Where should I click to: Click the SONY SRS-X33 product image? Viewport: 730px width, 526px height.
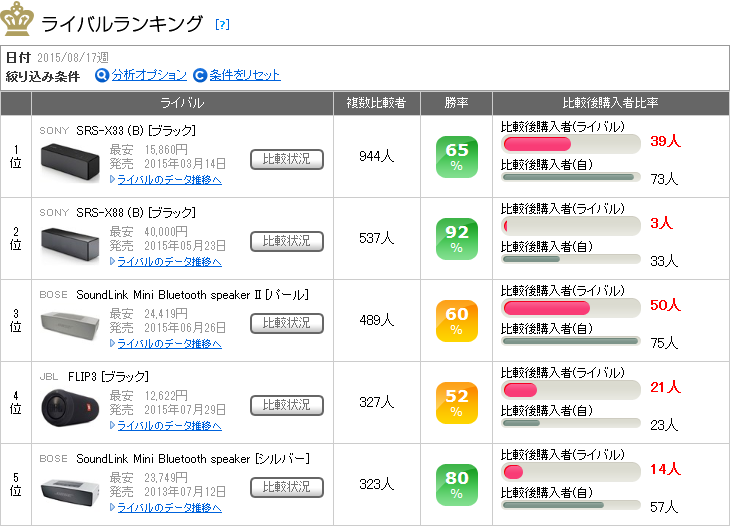(71, 161)
